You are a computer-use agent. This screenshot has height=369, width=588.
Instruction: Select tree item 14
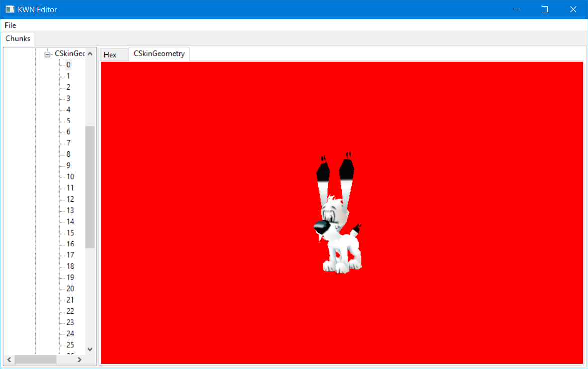click(x=70, y=222)
